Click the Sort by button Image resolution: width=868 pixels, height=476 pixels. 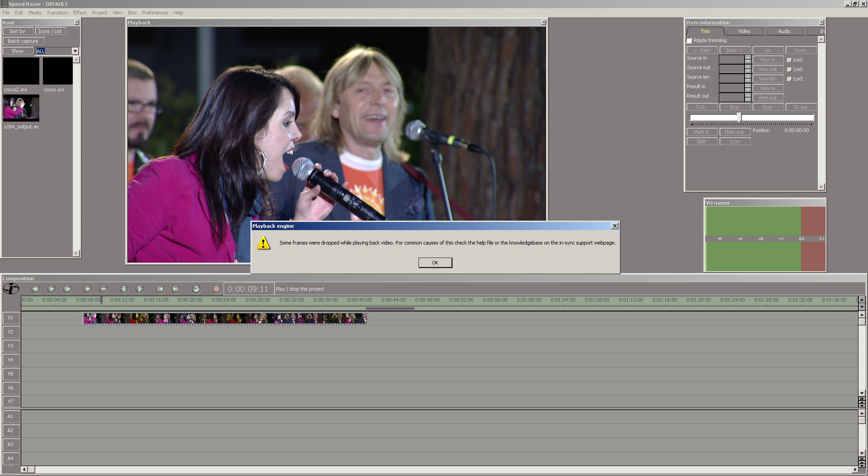pos(18,31)
